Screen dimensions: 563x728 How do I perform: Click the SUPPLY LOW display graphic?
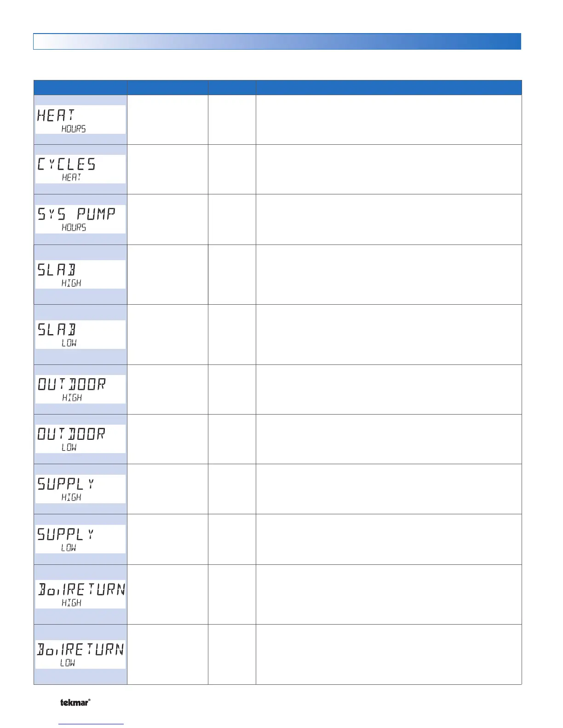80,539
